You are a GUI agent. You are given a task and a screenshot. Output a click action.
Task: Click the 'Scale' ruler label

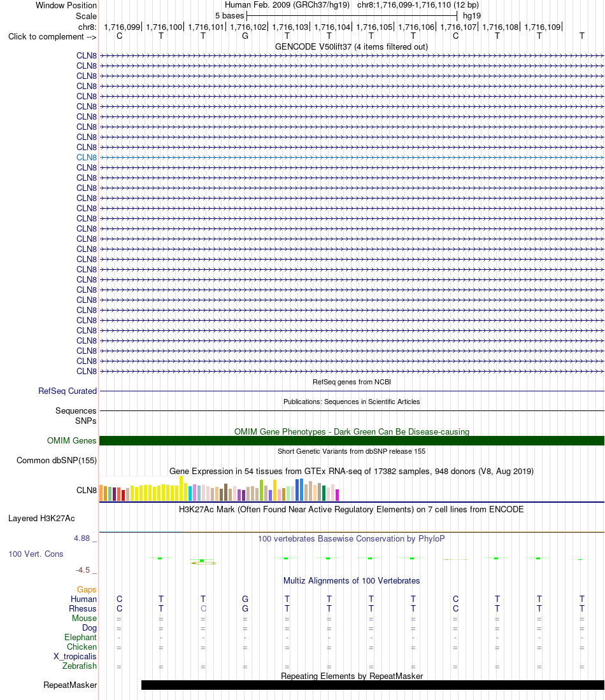pos(86,16)
